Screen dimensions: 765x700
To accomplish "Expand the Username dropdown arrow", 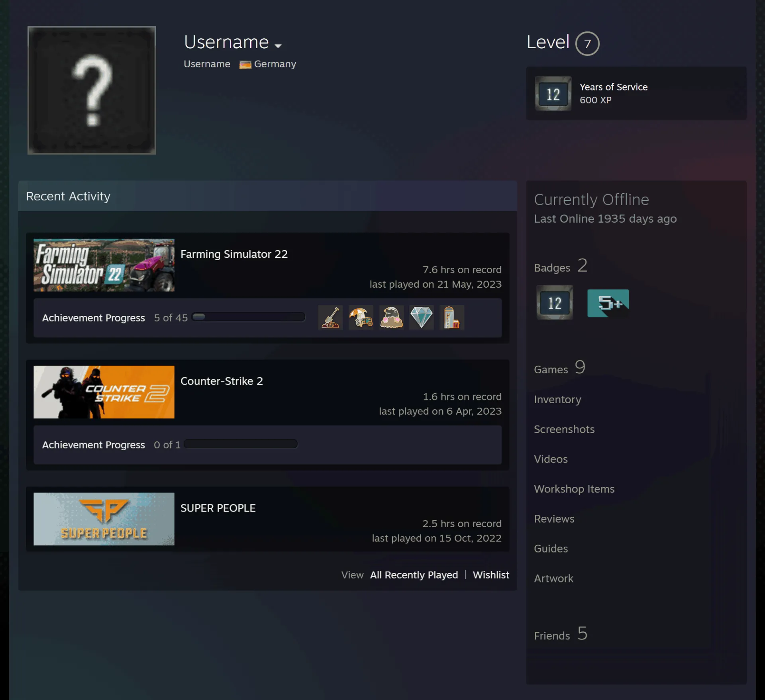I will pyautogui.click(x=278, y=46).
